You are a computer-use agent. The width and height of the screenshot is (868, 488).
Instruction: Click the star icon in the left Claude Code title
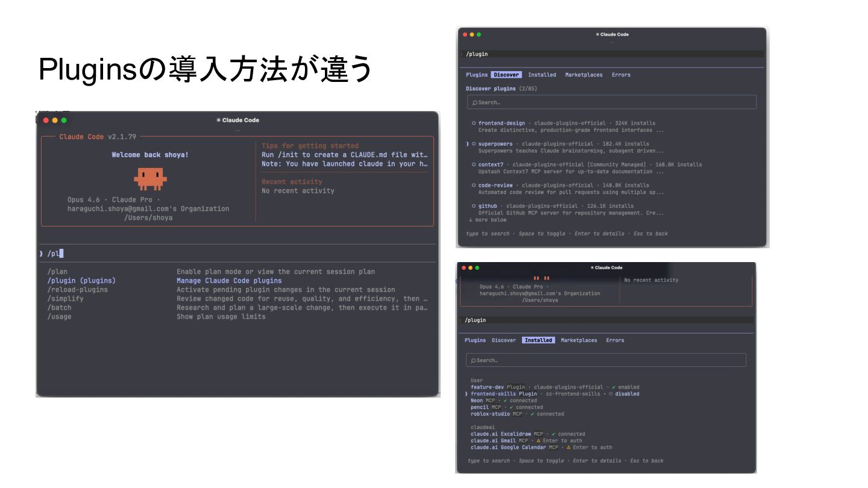point(218,120)
